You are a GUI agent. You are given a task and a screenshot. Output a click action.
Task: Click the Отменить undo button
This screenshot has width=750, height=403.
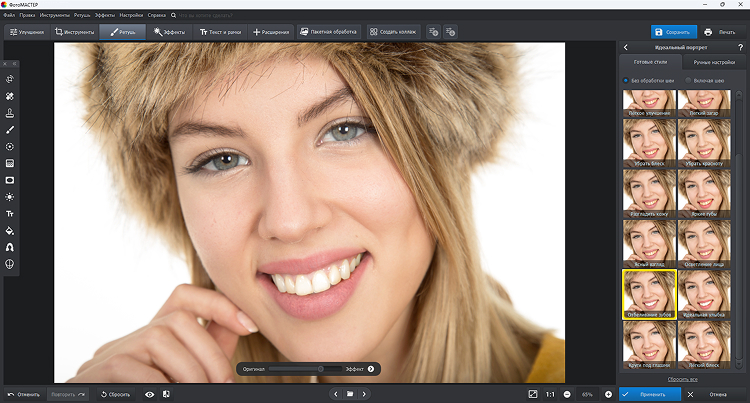click(x=24, y=394)
